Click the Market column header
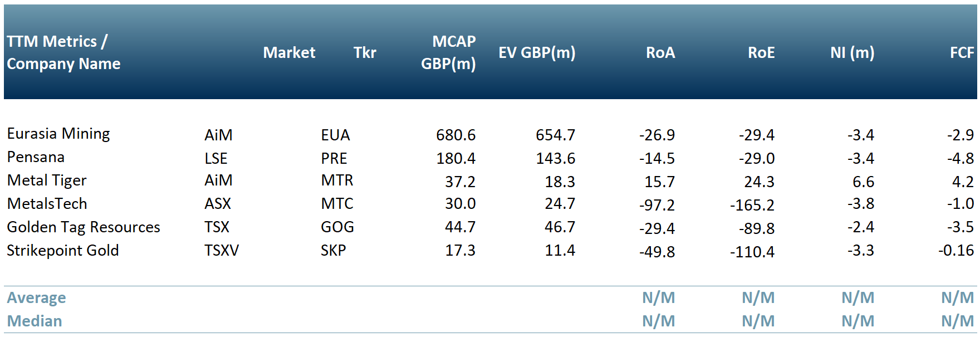 (289, 52)
